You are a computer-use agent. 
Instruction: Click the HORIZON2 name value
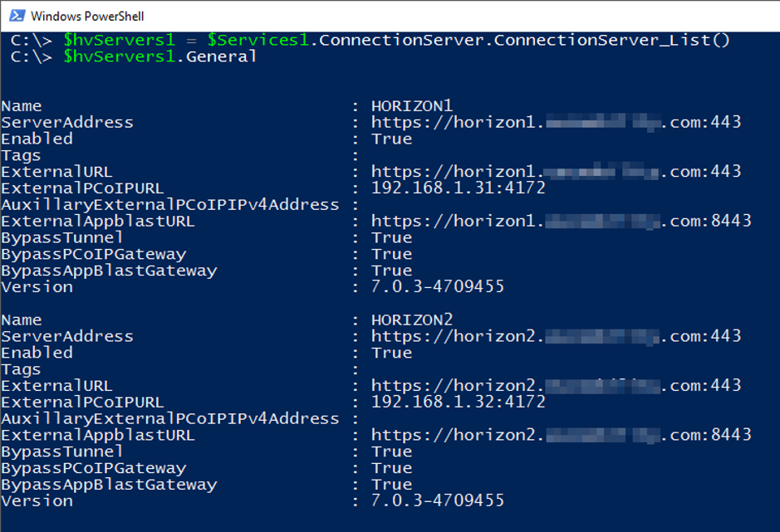pyautogui.click(x=412, y=320)
